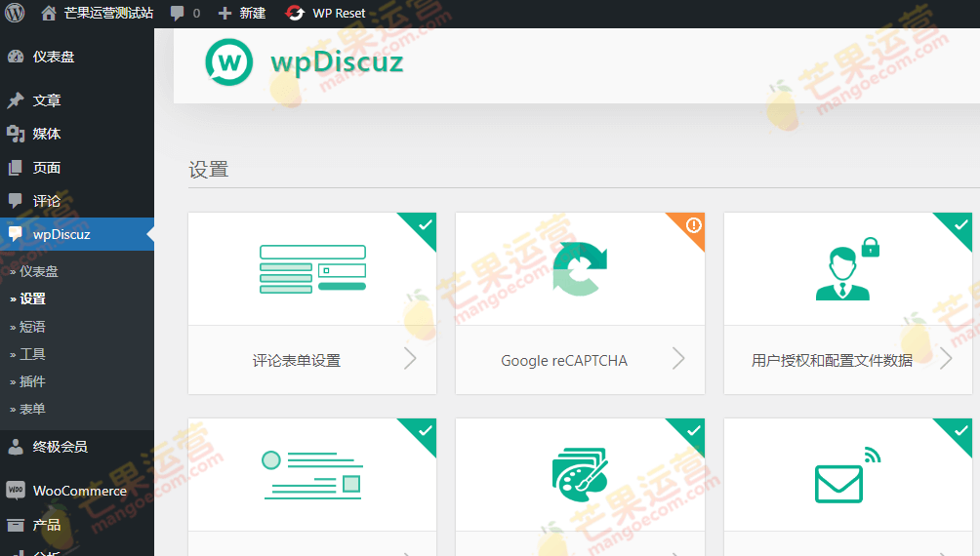
Task: Click the 文章 pushpin icon
Action: tap(16, 99)
